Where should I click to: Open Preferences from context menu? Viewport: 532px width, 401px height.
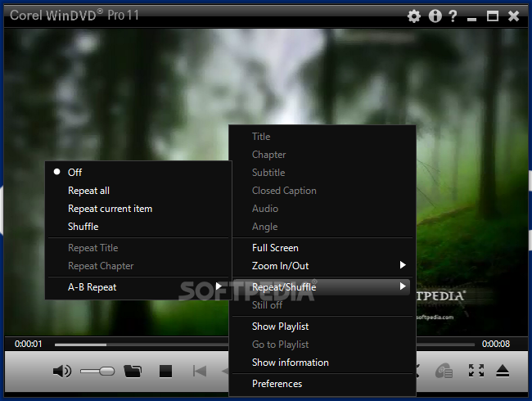tap(322, 384)
